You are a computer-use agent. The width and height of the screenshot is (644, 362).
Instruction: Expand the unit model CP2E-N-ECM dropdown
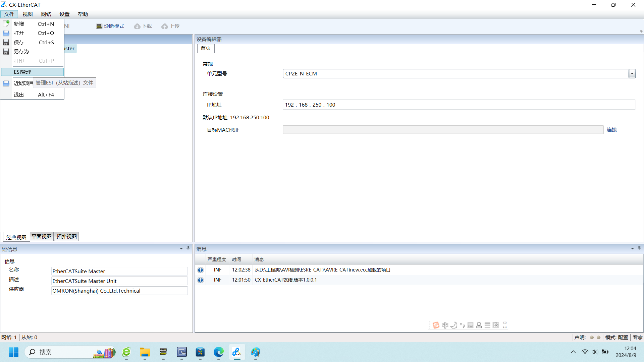tap(632, 74)
